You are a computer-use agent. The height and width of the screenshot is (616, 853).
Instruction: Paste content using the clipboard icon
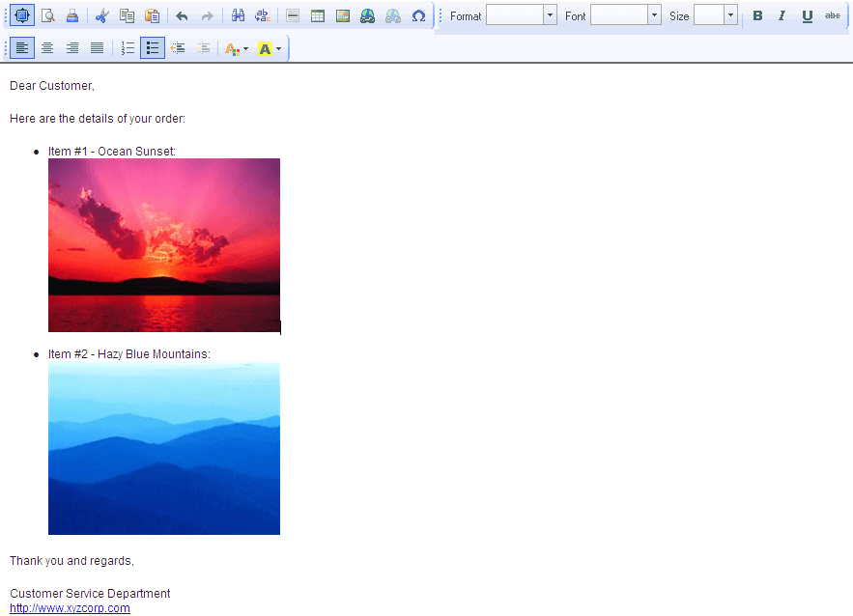pyautogui.click(x=153, y=15)
